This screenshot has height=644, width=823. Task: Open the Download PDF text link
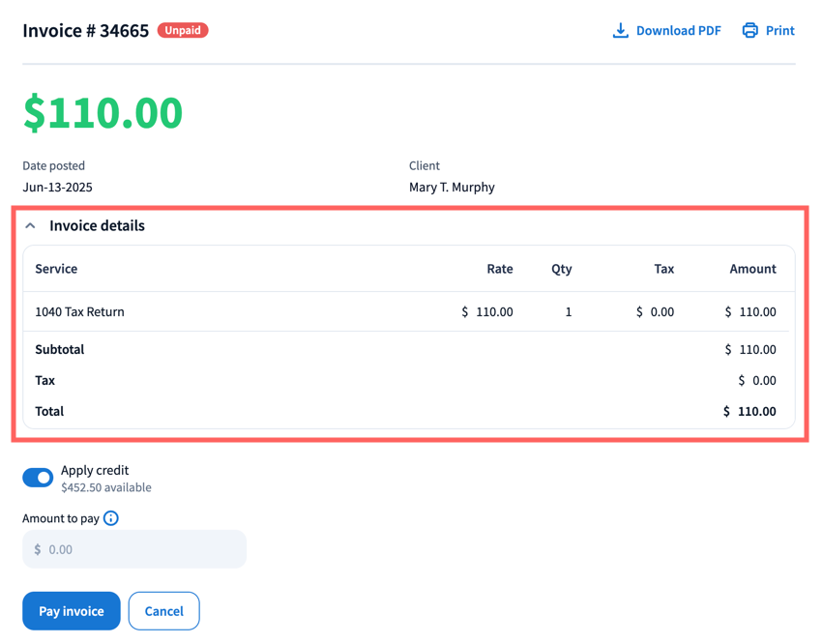(678, 31)
